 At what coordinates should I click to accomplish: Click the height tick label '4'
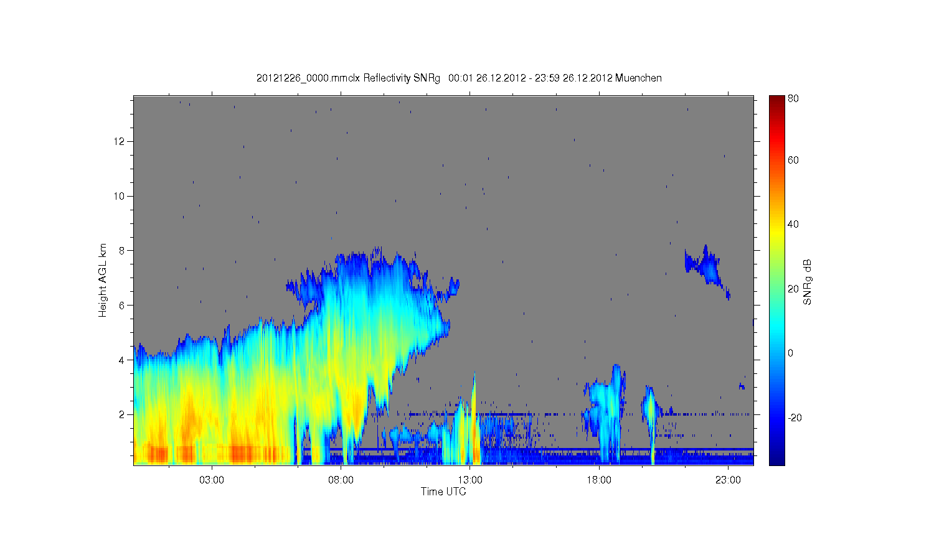(x=123, y=360)
